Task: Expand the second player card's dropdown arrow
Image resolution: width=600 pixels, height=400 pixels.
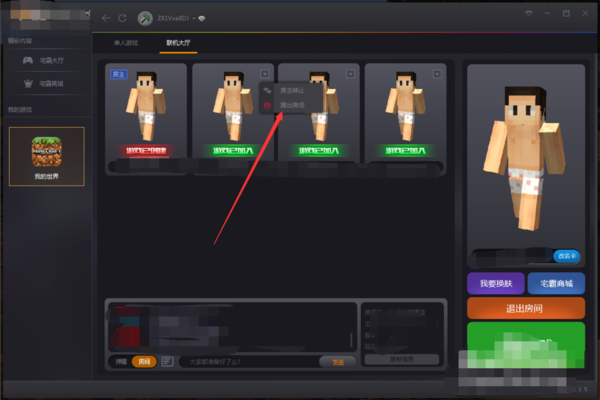Action: coord(264,74)
